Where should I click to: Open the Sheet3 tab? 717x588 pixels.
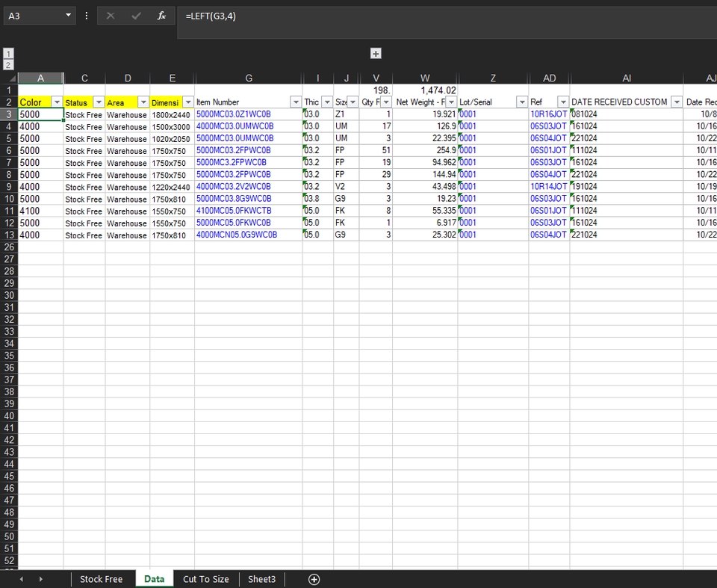[x=261, y=579]
